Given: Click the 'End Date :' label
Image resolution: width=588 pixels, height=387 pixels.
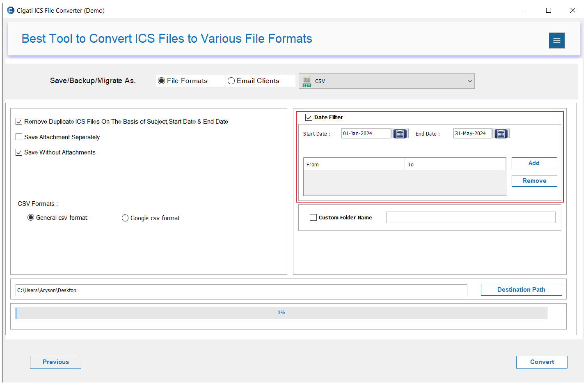Looking at the screenshot, I should click(428, 134).
